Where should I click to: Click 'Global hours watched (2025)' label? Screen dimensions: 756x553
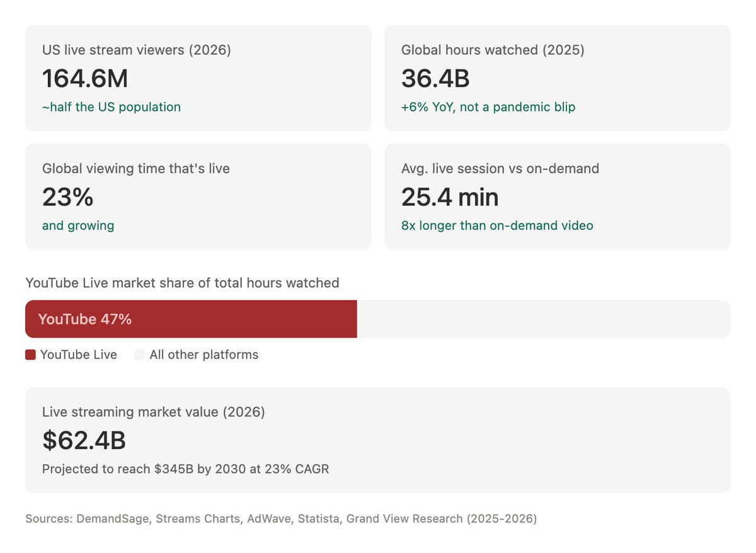(x=493, y=50)
